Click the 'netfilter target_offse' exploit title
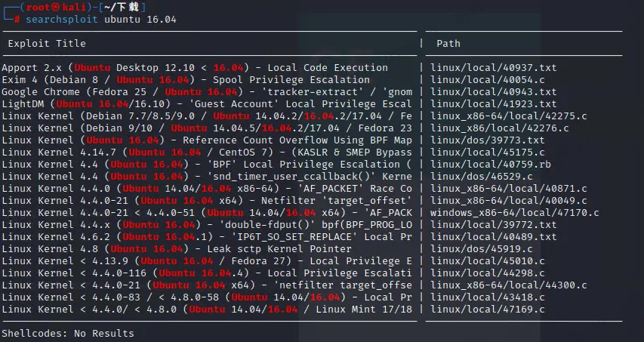This screenshot has width=644, height=342. point(207,285)
